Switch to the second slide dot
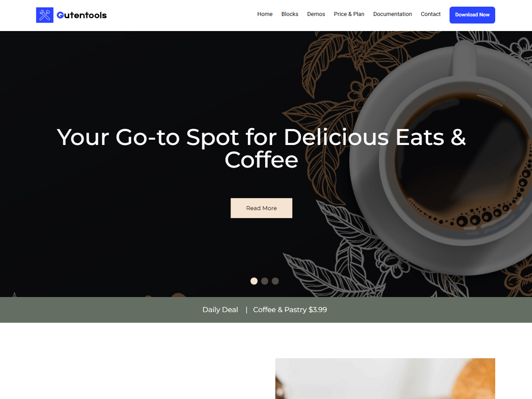The height and width of the screenshot is (399, 532). coord(265,281)
